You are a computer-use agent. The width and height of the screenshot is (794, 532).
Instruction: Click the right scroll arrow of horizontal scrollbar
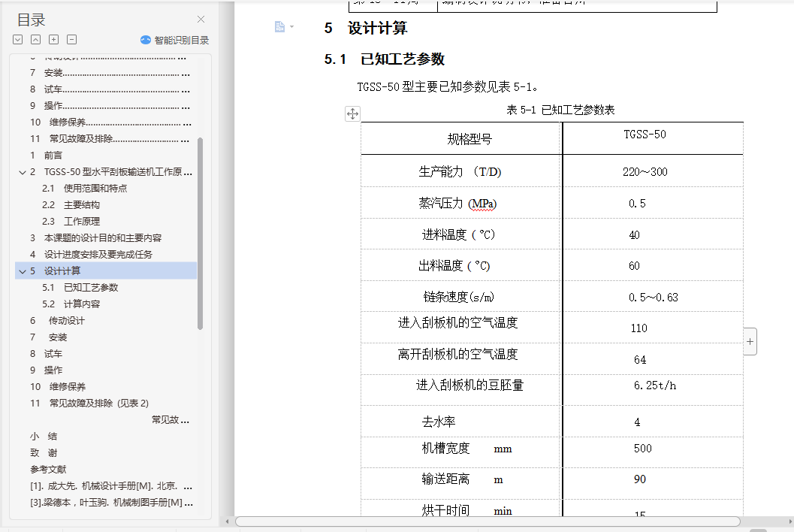790,521
